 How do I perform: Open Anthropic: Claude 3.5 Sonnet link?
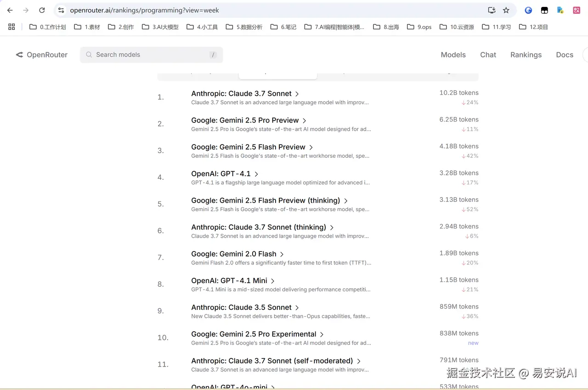coord(242,307)
